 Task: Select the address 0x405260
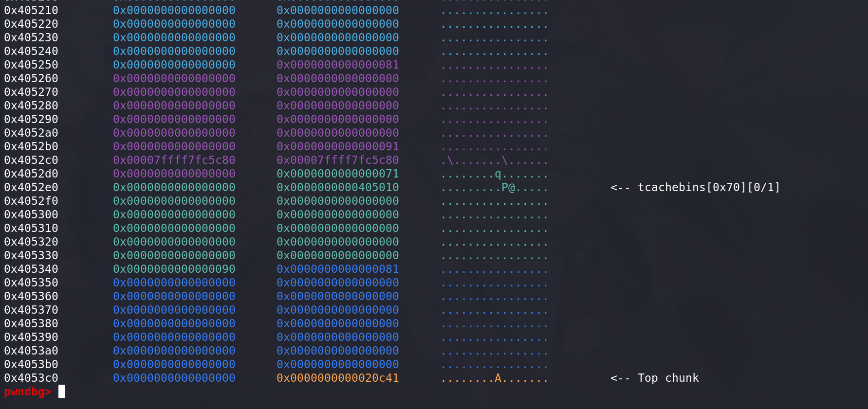[x=31, y=78]
